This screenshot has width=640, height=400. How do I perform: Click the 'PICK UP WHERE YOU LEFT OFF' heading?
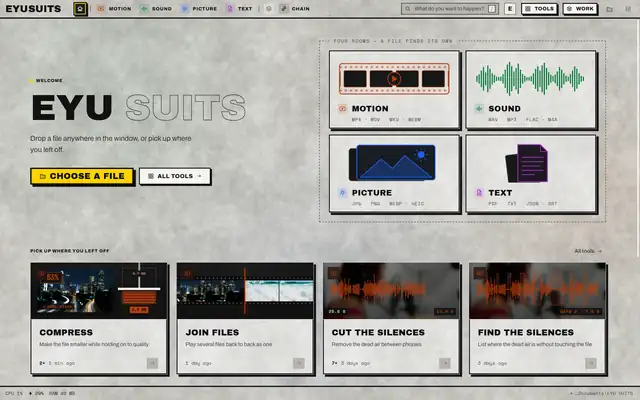[69, 251]
